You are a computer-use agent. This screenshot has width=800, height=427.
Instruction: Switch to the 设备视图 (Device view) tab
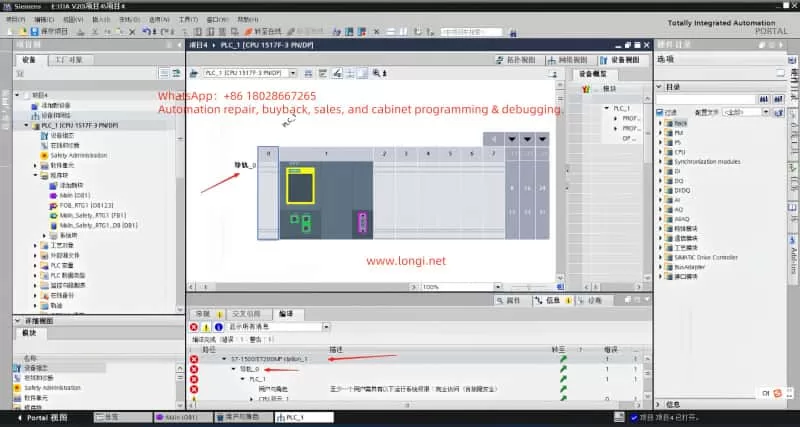(x=621, y=60)
